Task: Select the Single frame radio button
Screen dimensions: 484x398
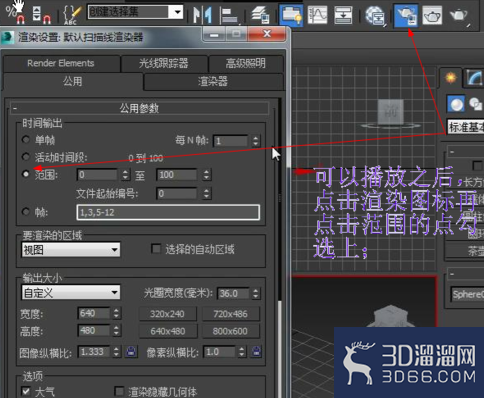Action: (26, 139)
